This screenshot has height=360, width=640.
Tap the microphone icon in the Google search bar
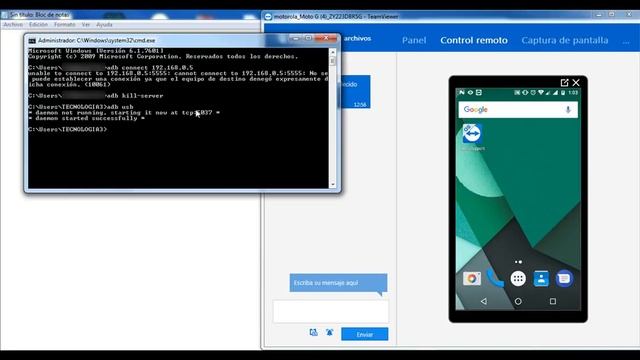pyautogui.click(x=568, y=110)
